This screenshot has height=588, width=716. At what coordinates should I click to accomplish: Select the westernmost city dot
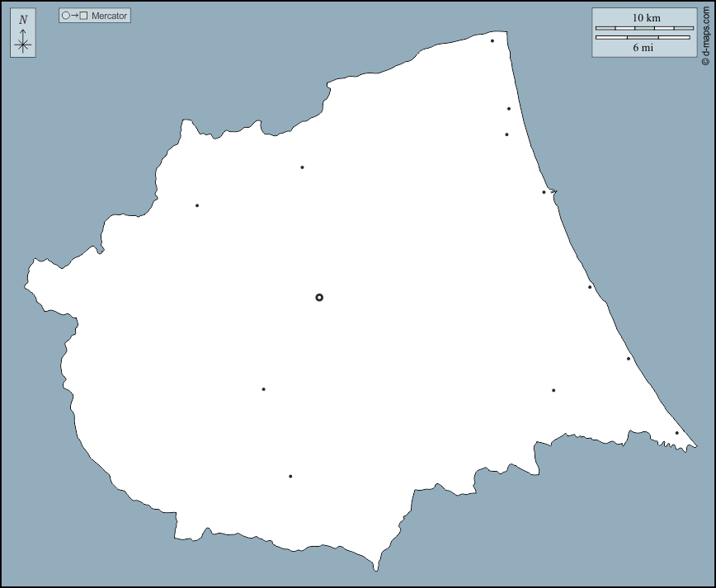tap(197, 205)
